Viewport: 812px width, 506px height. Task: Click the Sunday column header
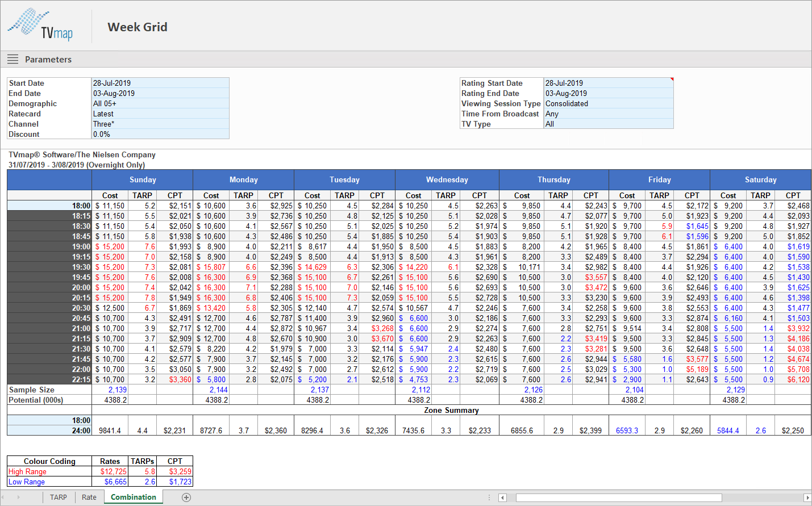pos(143,179)
